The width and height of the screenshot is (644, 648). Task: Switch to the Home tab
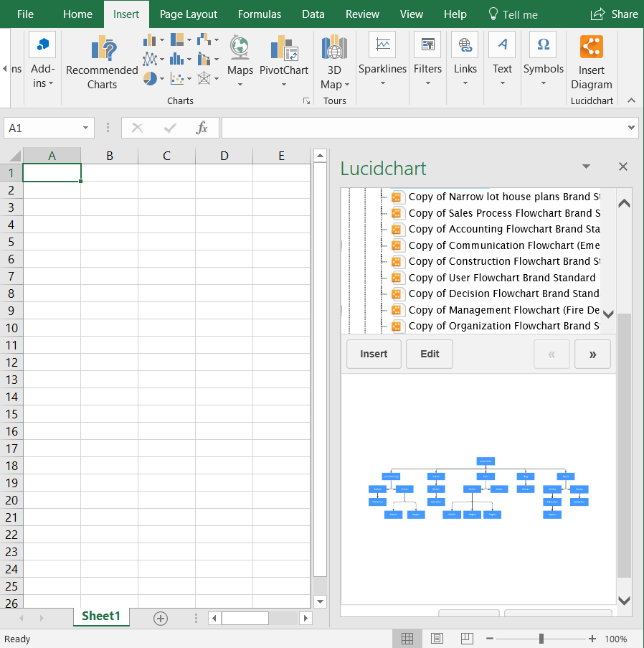point(77,14)
